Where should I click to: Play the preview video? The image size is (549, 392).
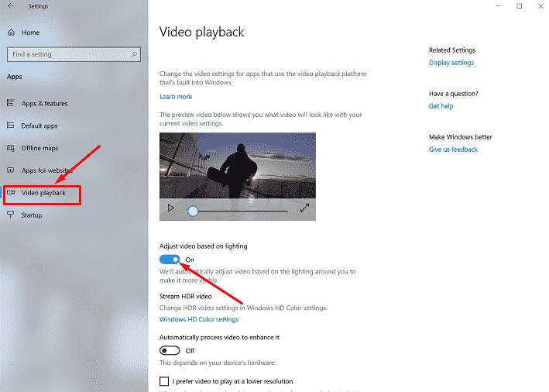point(170,208)
